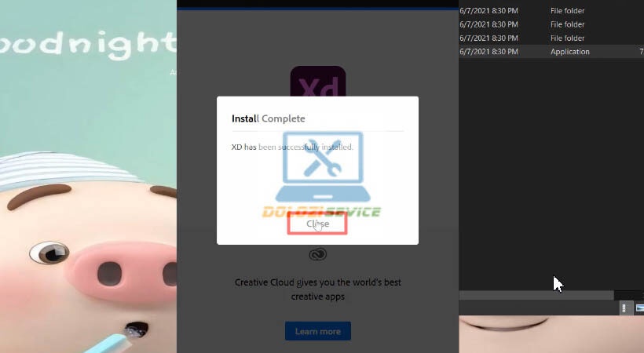
Task: Click the Learn more button
Action: point(318,331)
